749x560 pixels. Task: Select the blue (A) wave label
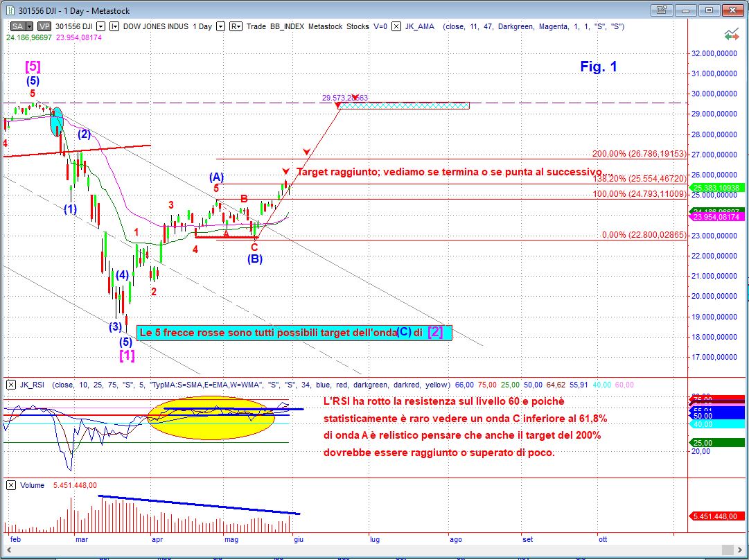click(216, 177)
